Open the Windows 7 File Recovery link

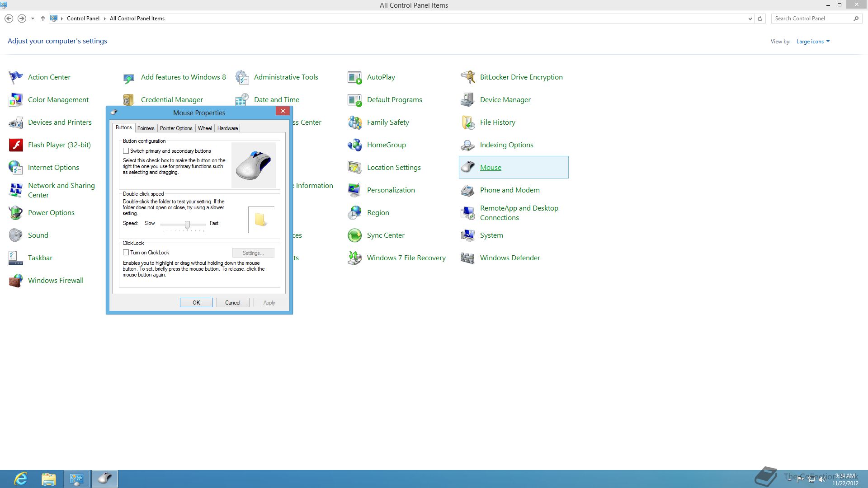tap(406, 258)
